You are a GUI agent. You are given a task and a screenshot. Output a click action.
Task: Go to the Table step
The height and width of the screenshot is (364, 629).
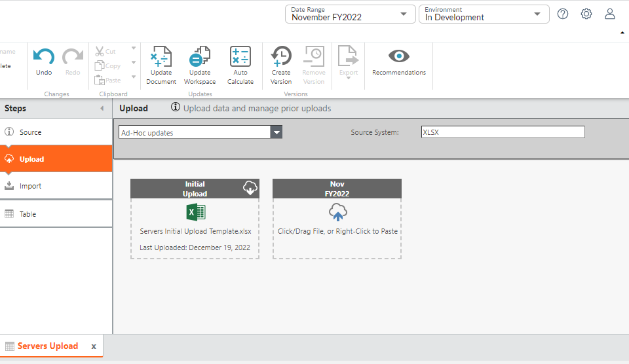[28, 214]
